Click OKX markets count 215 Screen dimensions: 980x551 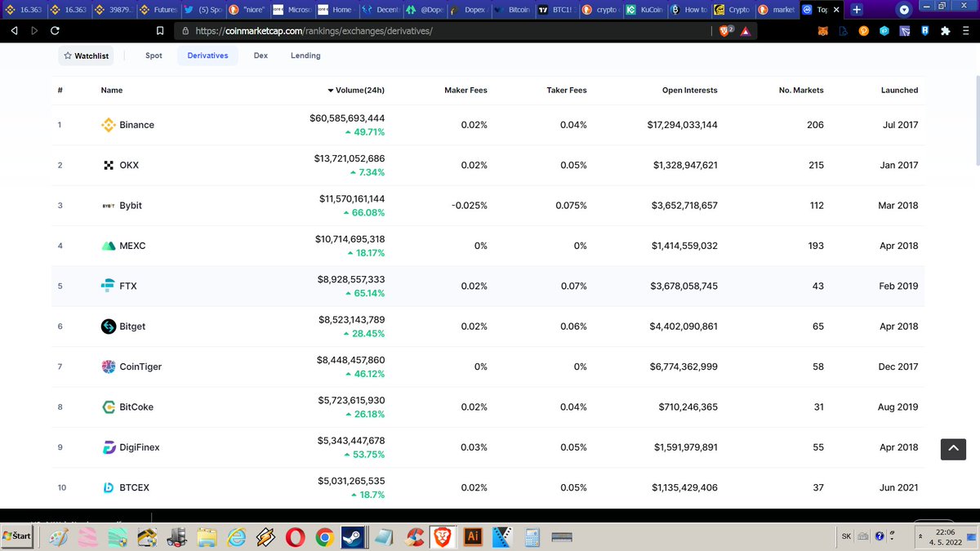pos(815,165)
